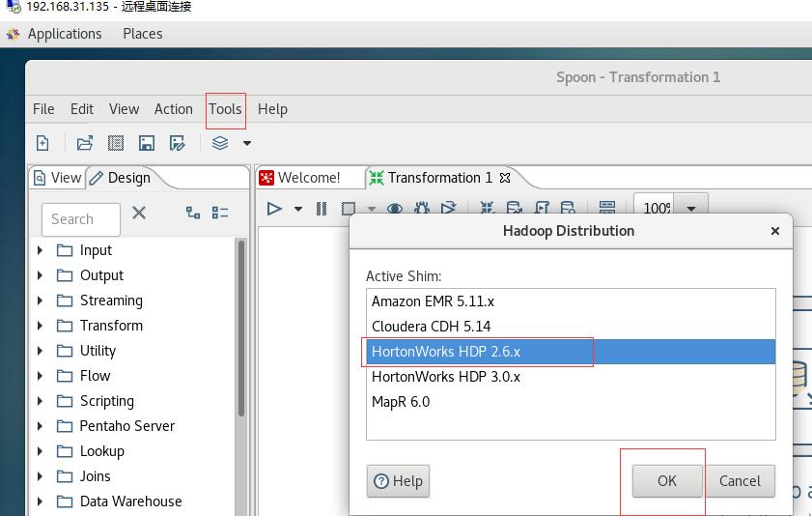The image size is (812, 516).
Task: Cancel the Hadoop Distribution dialog
Action: click(x=740, y=481)
